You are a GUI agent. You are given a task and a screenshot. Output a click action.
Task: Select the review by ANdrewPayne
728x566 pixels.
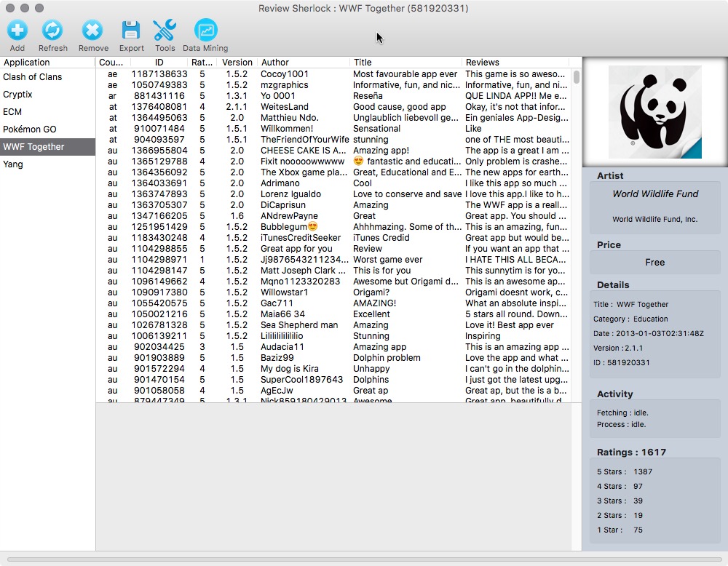tap(333, 216)
